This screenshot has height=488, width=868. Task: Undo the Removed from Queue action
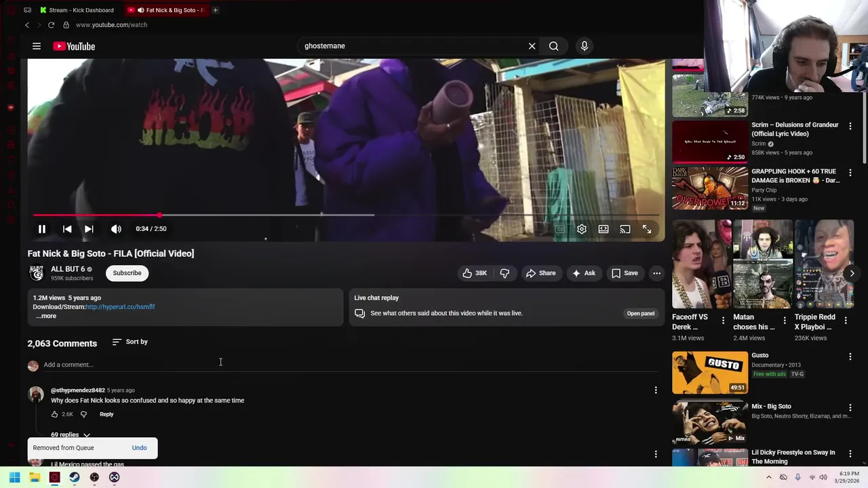139,448
